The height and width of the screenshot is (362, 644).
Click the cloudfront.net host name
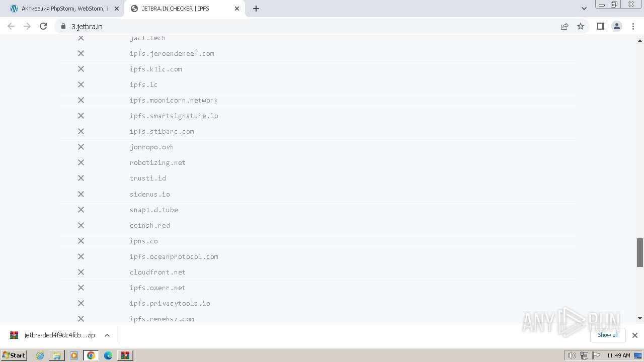157,272
